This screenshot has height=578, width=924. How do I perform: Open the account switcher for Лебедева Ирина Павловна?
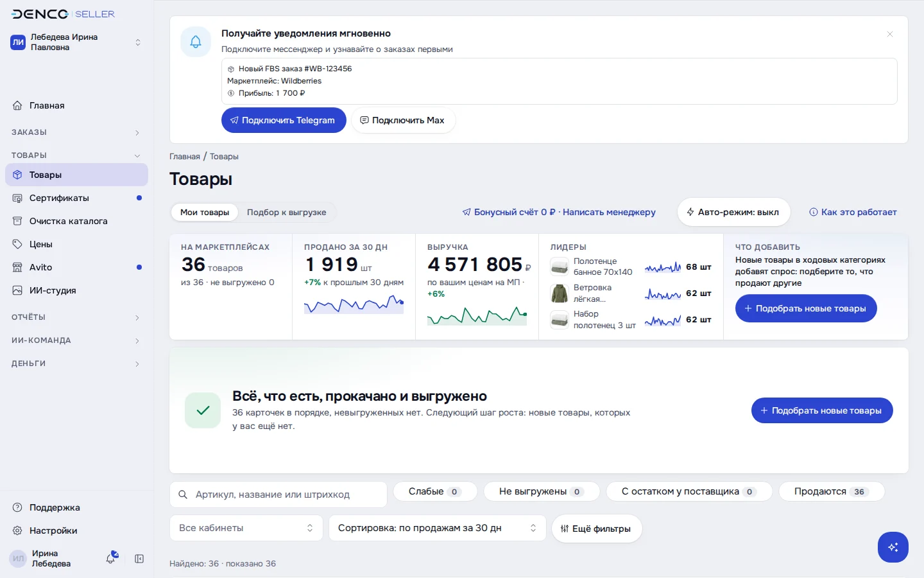point(76,42)
